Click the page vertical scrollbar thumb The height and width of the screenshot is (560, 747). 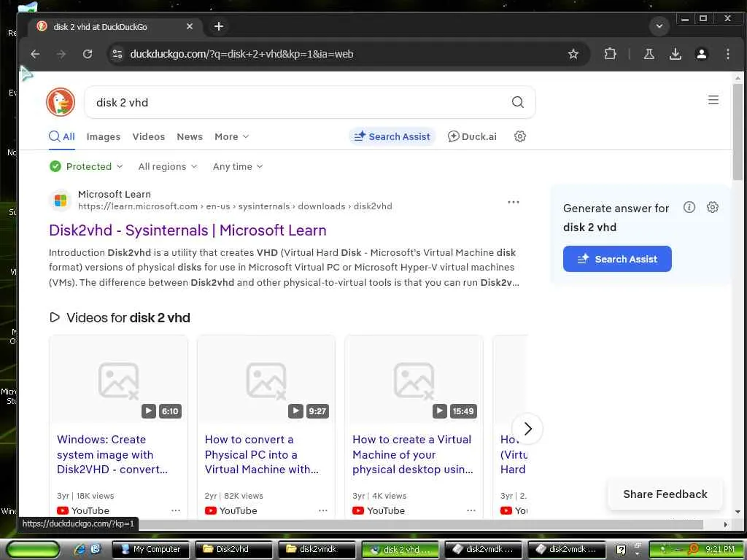click(x=738, y=132)
